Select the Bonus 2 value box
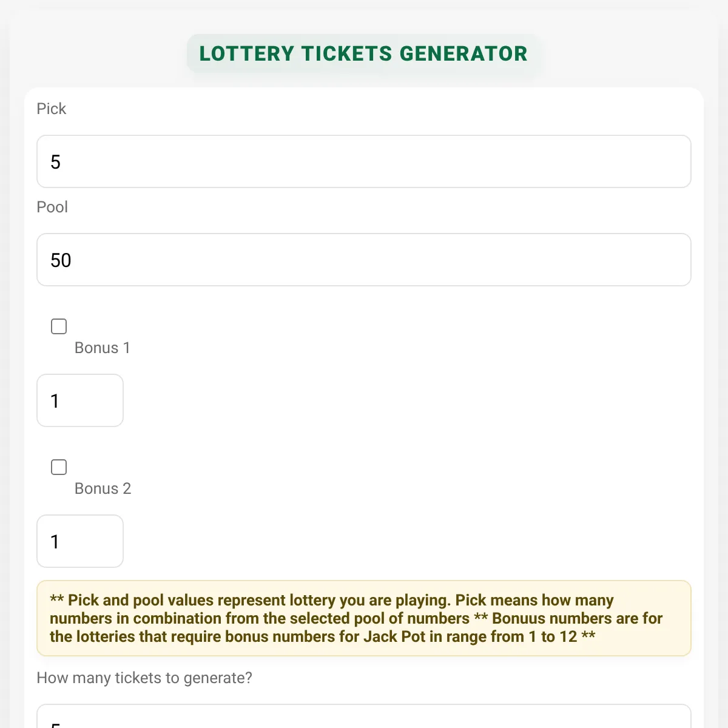 [x=80, y=541]
